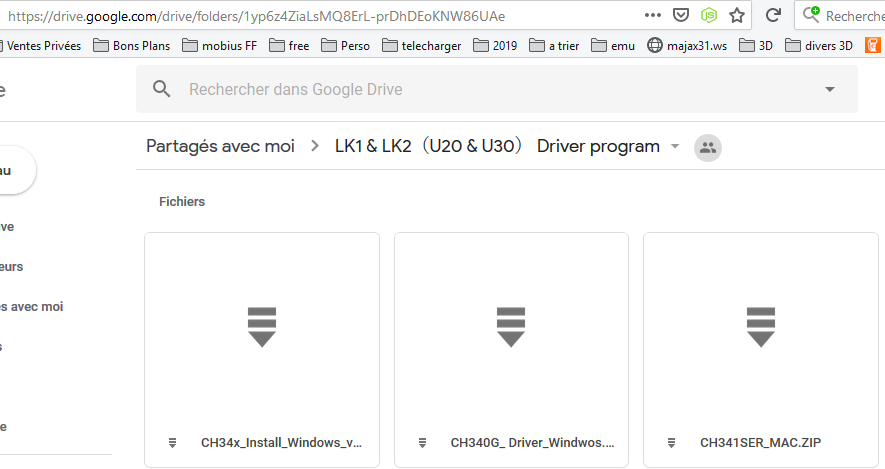Open the 2019 bookmark folder

tap(495, 46)
